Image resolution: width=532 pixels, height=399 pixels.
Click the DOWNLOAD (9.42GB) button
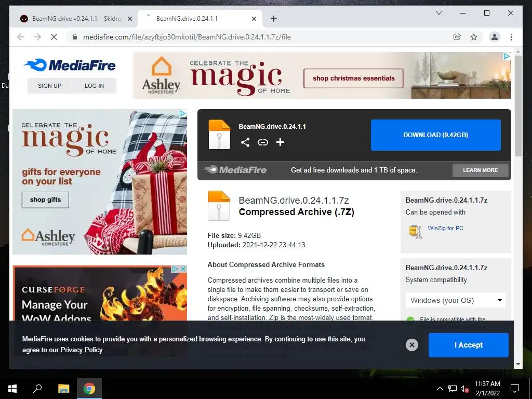click(436, 135)
